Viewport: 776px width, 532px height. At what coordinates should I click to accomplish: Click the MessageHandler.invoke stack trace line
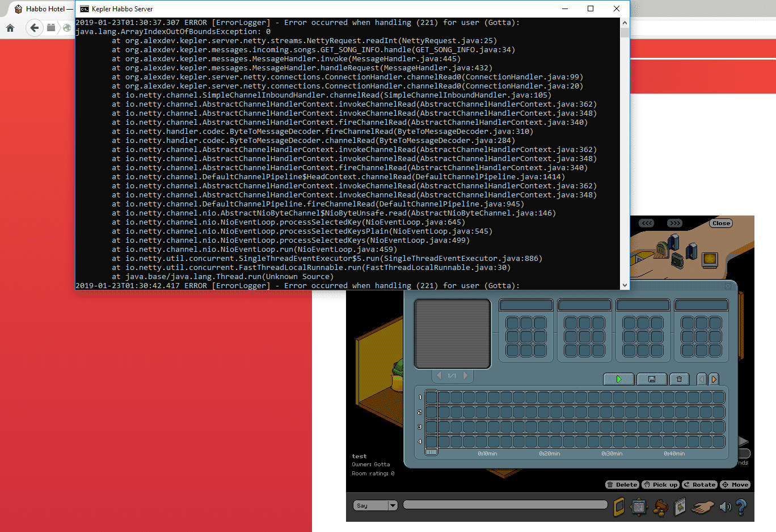click(x=286, y=59)
